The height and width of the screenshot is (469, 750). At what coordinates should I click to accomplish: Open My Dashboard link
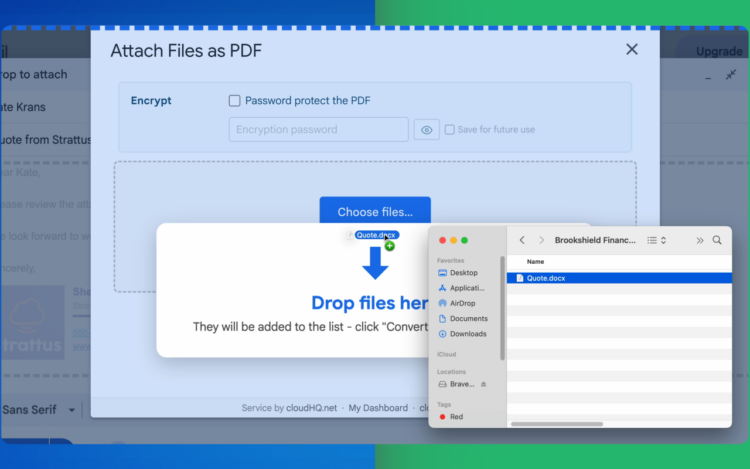coord(378,408)
